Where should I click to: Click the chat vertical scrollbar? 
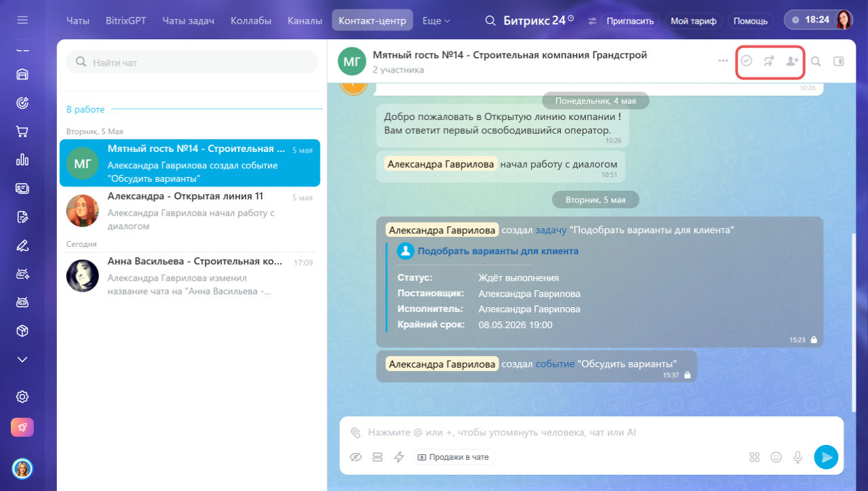[854, 323]
